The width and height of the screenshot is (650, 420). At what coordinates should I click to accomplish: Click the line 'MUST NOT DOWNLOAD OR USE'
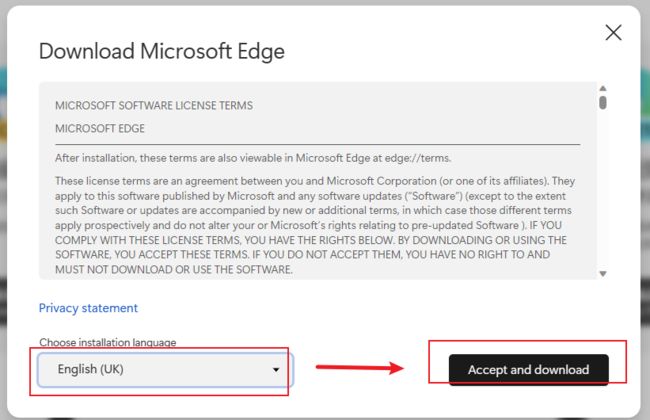[x=174, y=269]
